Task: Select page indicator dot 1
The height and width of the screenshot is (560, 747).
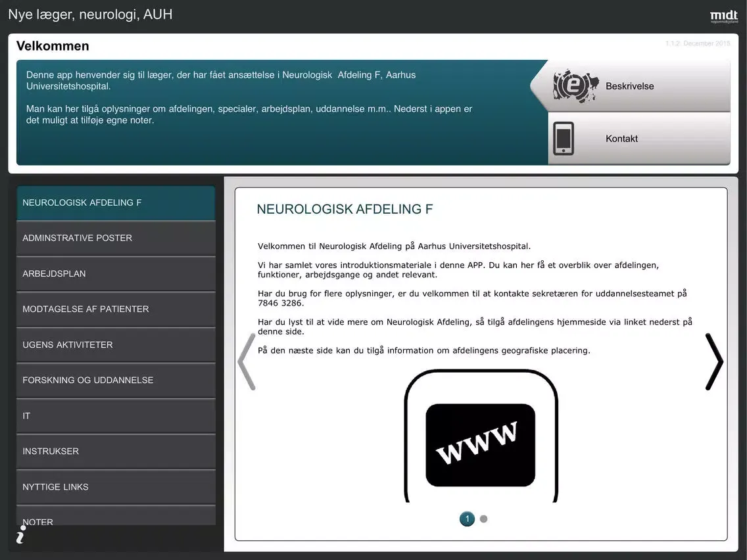Action: coord(467,519)
